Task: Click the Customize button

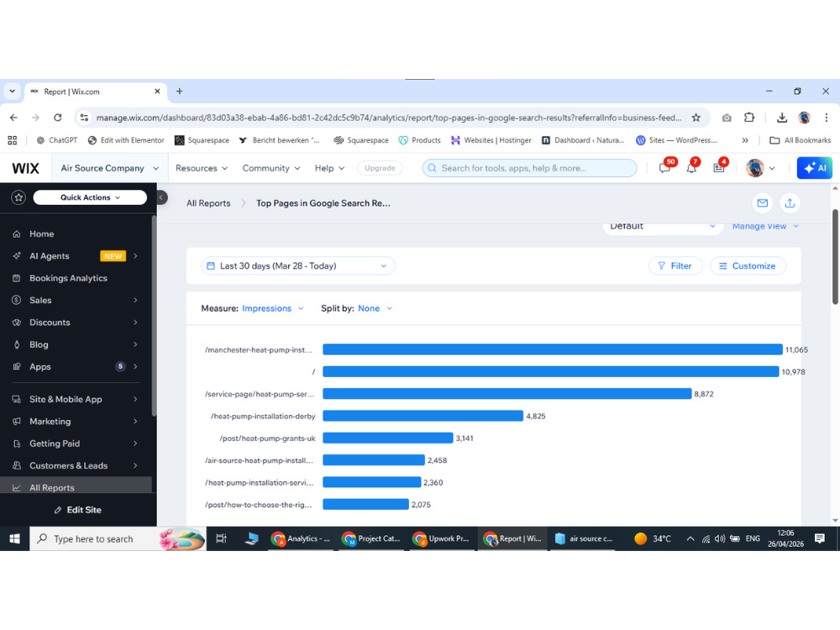Action: (748, 265)
